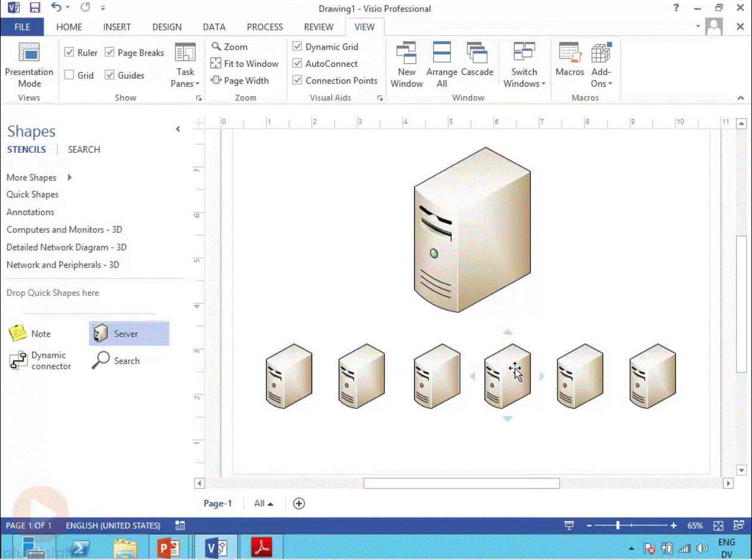Select Computers and Monitors - 3D stencil
Image resolution: width=752 pixels, height=560 pixels.
click(x=64, y=230)
